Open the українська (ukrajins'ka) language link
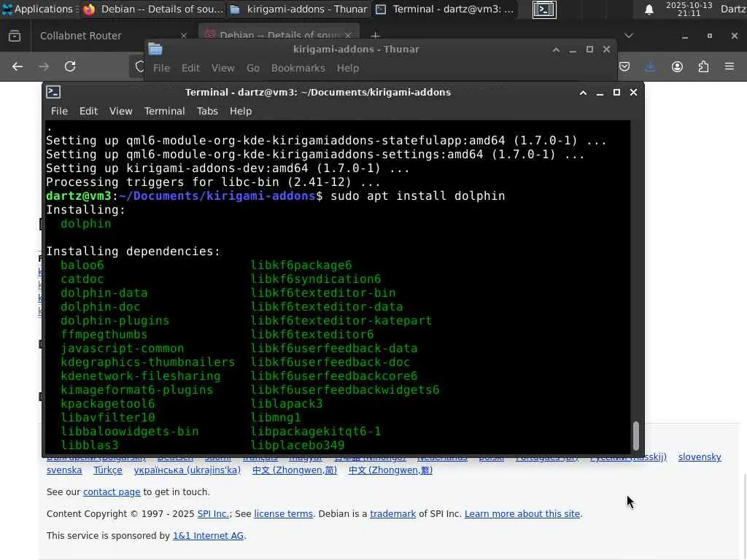Viewport: 747px width, 560px height. 187,470
